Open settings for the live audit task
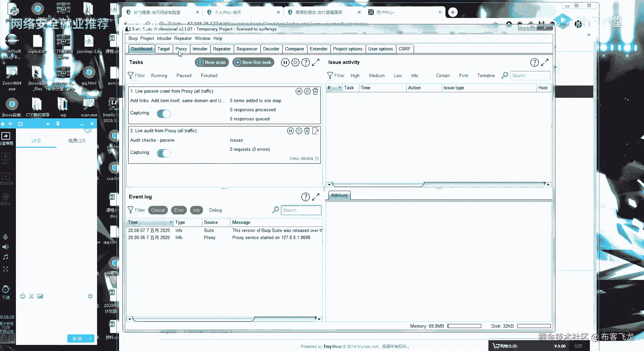This screenshot has height=351, width=644. click(299, 131)
